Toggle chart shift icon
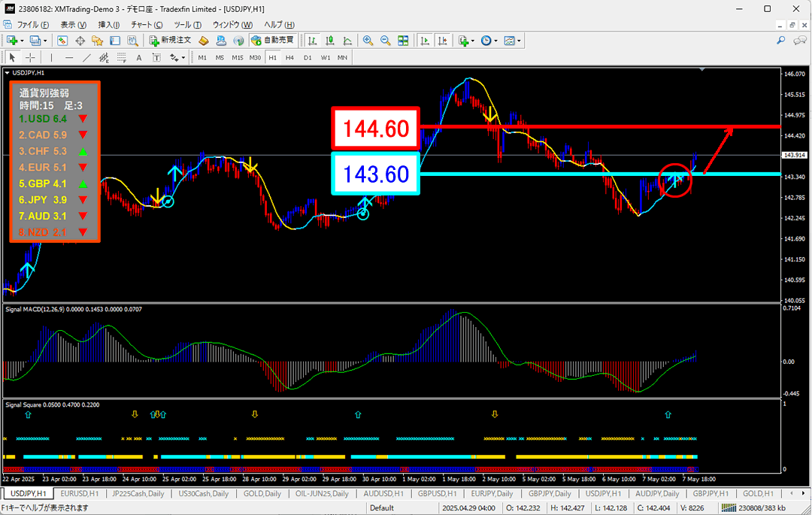 click(442, 41)
